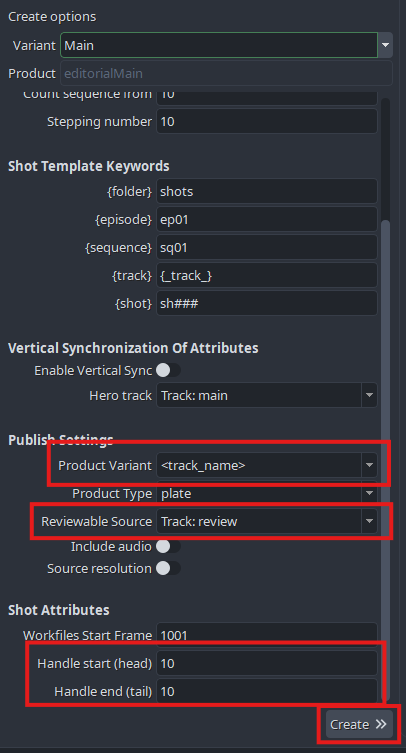Open the Hero track dropdown
The width and height of the screenshot is (406, 753).
pyautogui.click(x=267, y=395)
